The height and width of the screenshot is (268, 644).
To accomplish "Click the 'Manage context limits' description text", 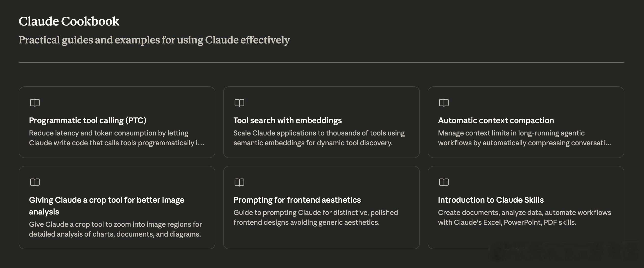I will (x=525, y=138).
